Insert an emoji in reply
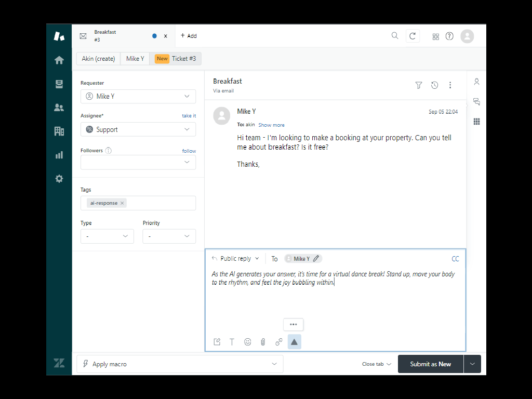 coord(248,342)
